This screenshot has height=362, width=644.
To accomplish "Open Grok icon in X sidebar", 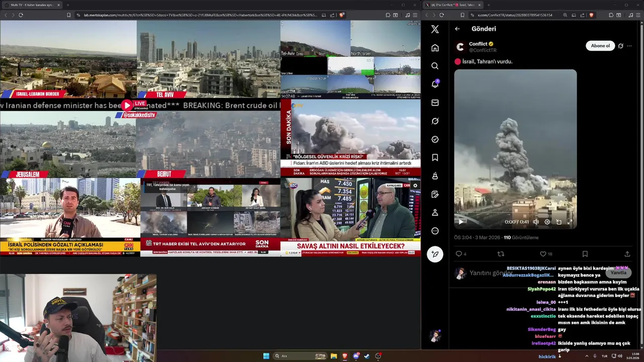I will click(x=435, y=121).
